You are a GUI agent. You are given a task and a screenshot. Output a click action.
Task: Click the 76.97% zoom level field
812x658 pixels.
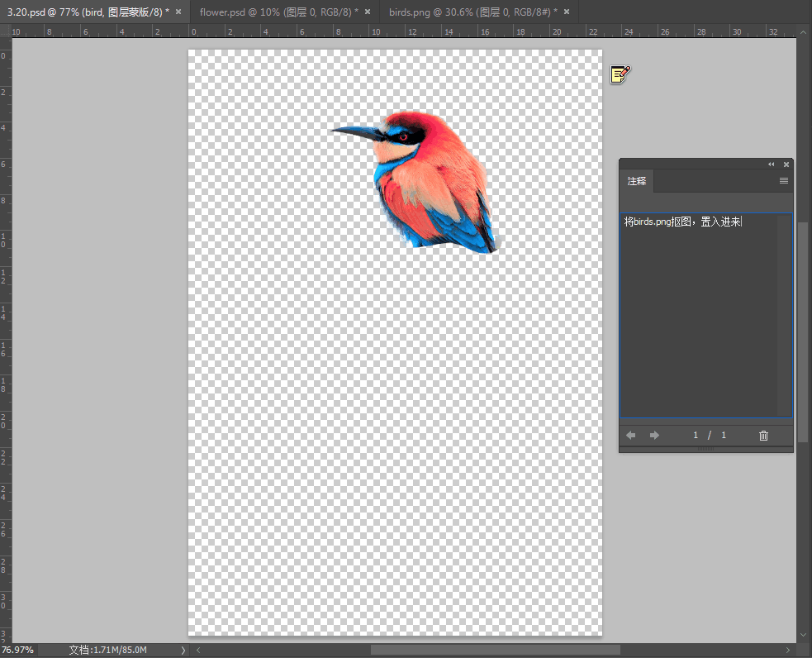(x=18, y=651)
